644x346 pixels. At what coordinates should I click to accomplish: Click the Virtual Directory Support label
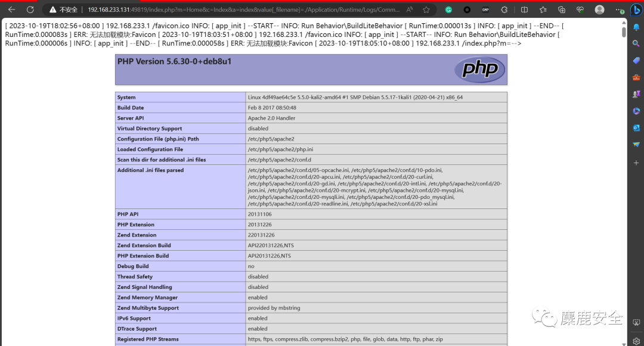click(x=150, y=128)
